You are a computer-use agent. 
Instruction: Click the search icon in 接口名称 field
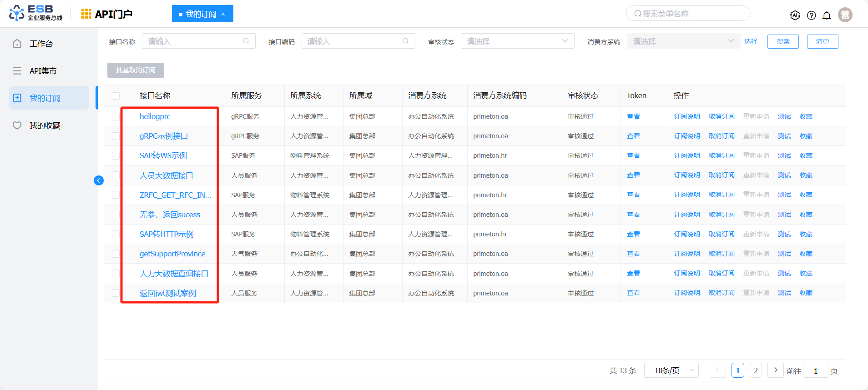pos(246,41)
